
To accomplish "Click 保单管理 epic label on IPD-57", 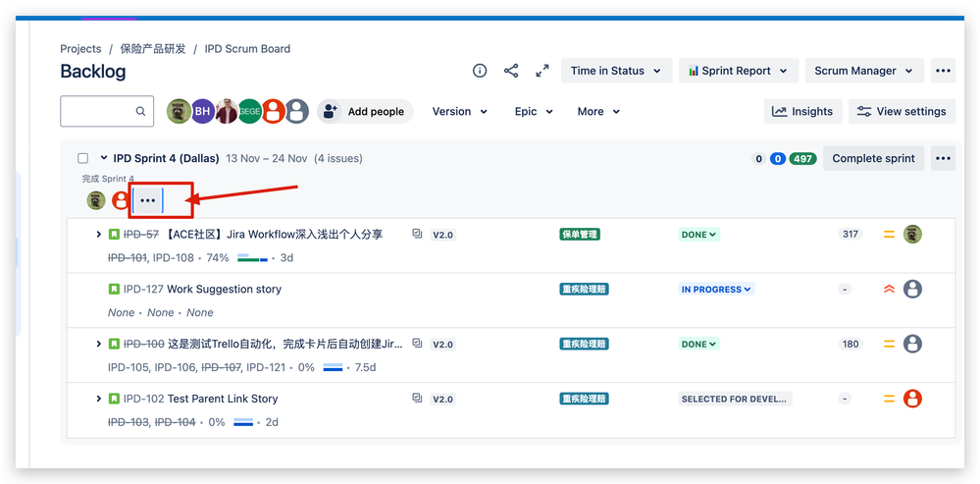I will 580,235.
